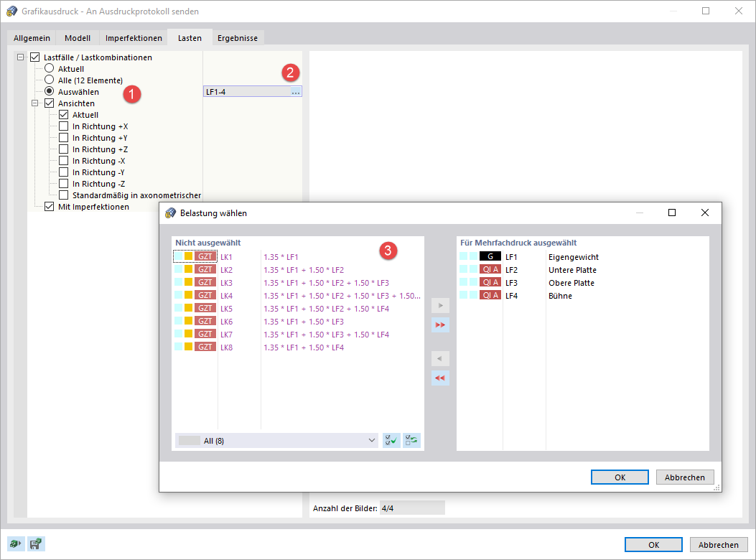The image size is (756, 560).
Task: Click the formula 1.35 * LF1 + 1.50 * LF4
Action: coord(304,347)
